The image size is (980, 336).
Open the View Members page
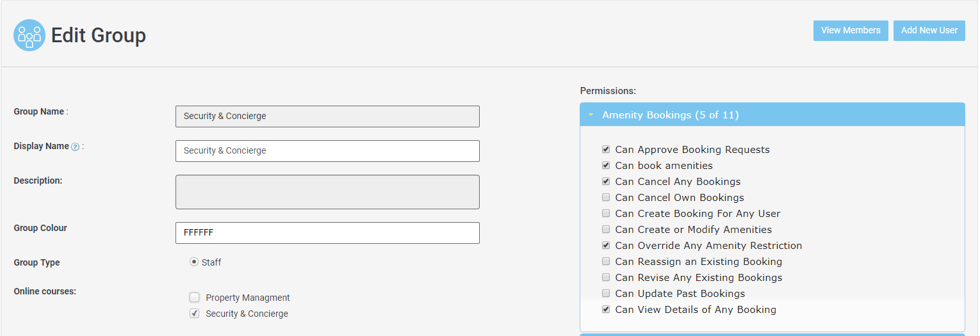851,30
